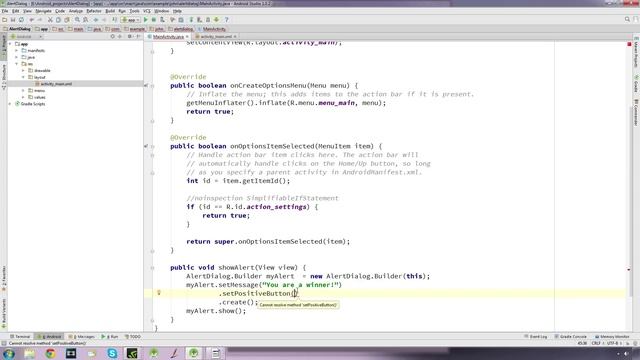Screen dimensions: 640x360
Task: Open the Run tool window
Action: click(110, 337)
